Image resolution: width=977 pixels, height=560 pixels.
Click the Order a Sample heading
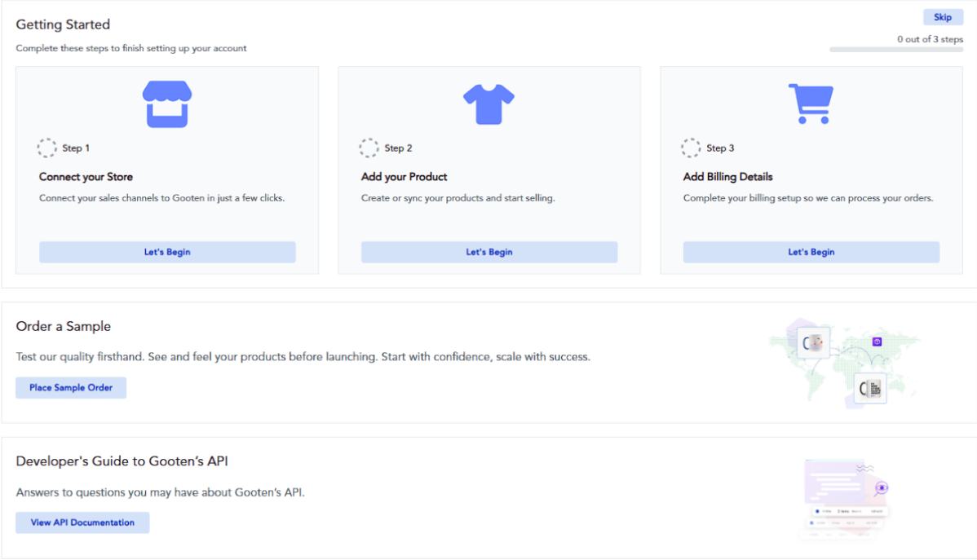click(64, 327)
